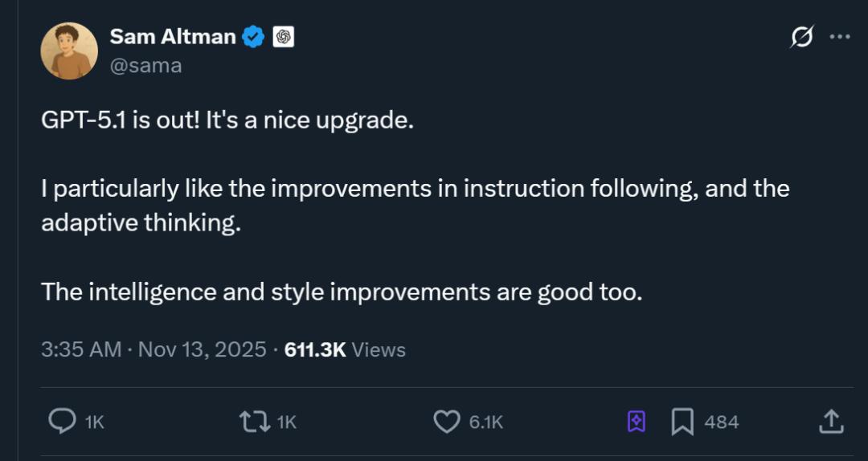Click the Grok explain-post icon

801,37
